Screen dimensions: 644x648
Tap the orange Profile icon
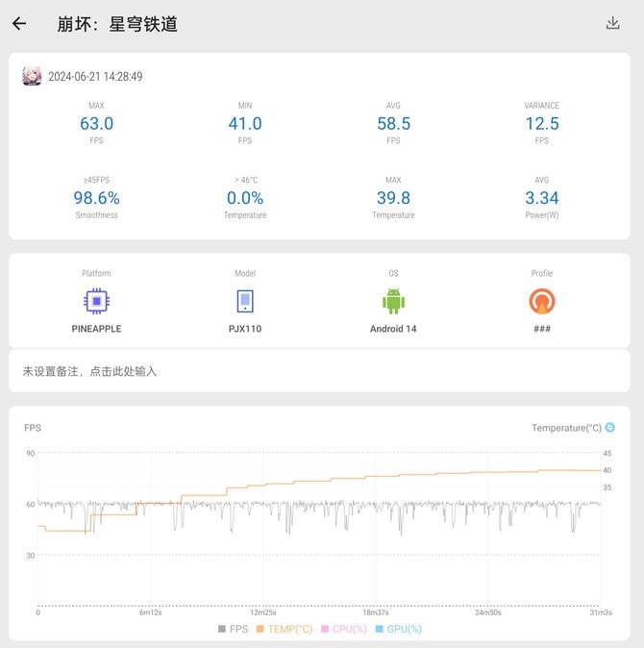542,301
